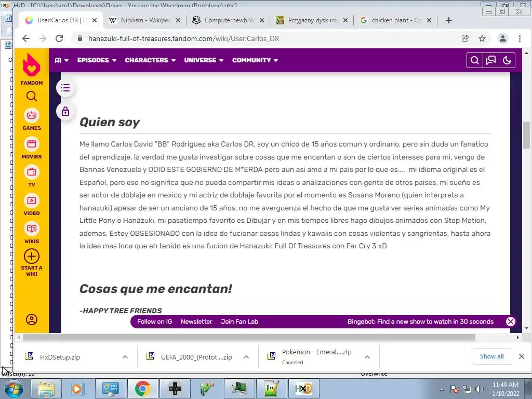Reload the page in Chrome
The width and height of the screenshot is (532, 399).
(x=59, y=38)
